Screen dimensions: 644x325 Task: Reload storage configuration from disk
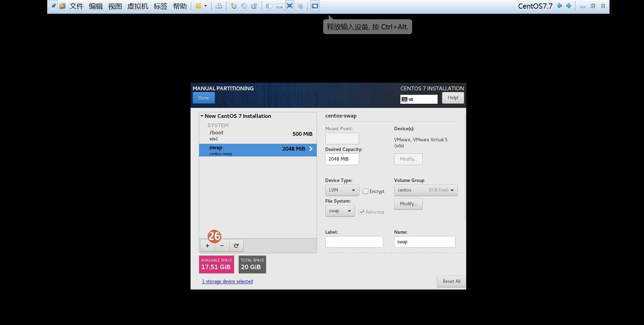236,246
